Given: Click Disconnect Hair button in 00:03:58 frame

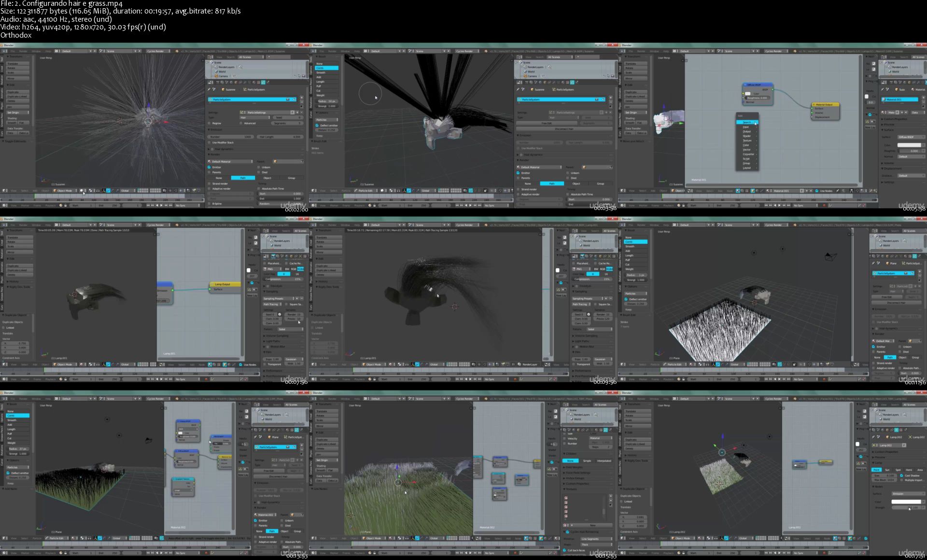Looking at the screenshot, I should pos(564,129).
